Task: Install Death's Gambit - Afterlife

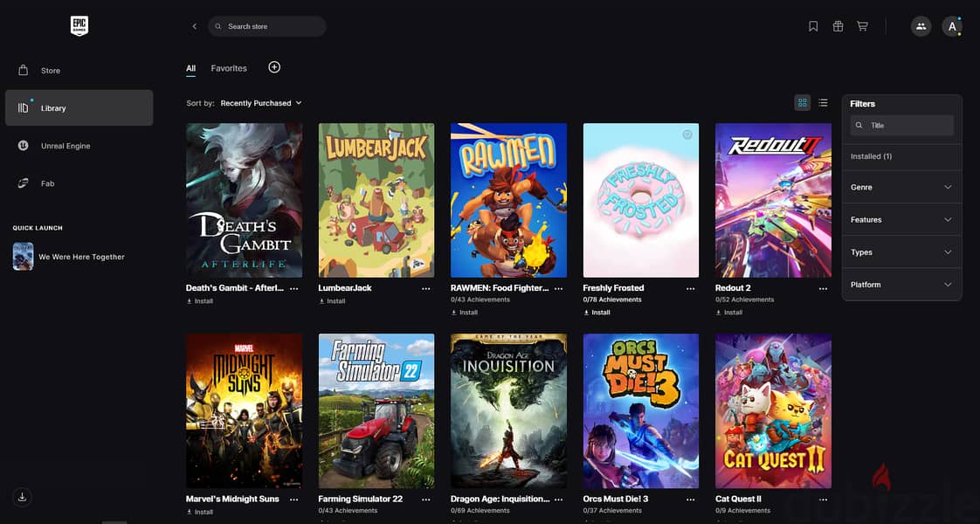Action: tap(200, 301)
